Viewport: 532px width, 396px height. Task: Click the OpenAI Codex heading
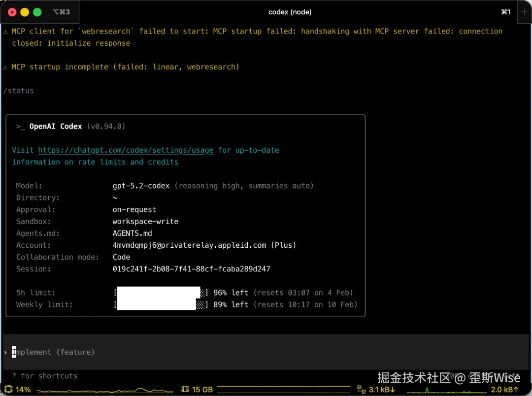point(56,126)
